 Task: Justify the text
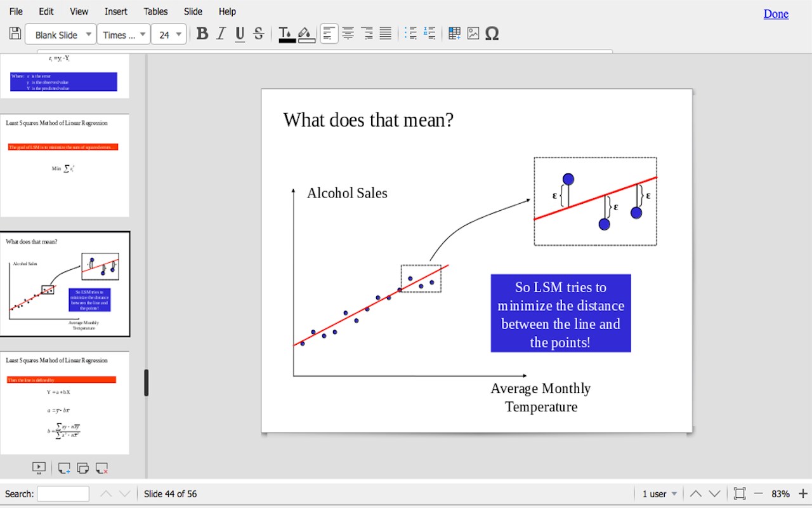(385, 34)
